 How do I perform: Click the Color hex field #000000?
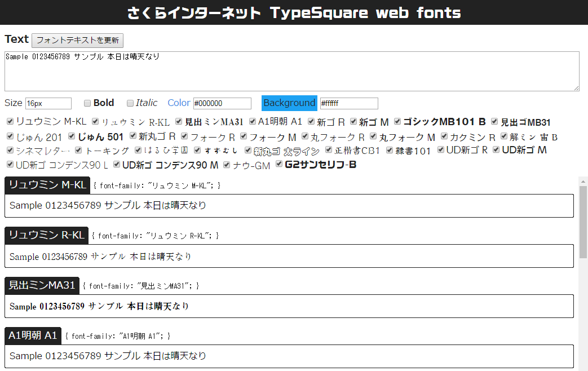(222, 104)
